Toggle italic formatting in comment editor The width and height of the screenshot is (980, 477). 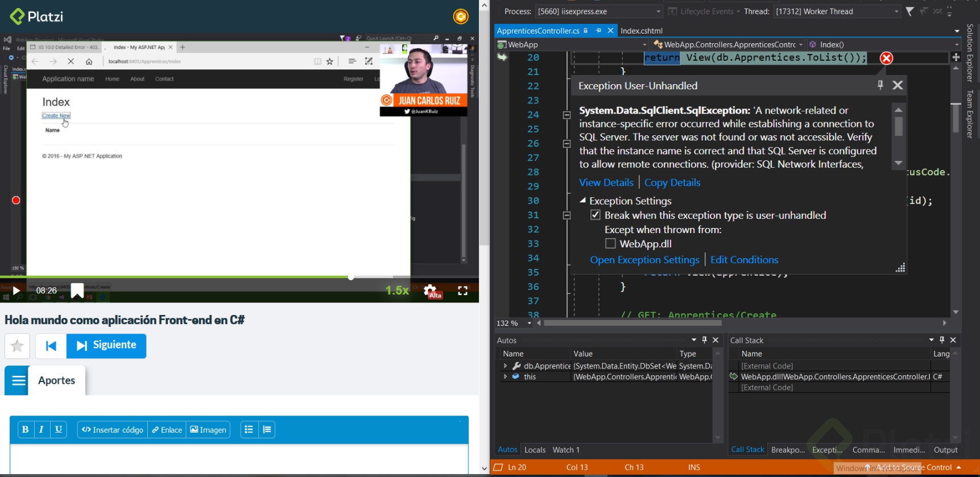[x=42, y=430]
